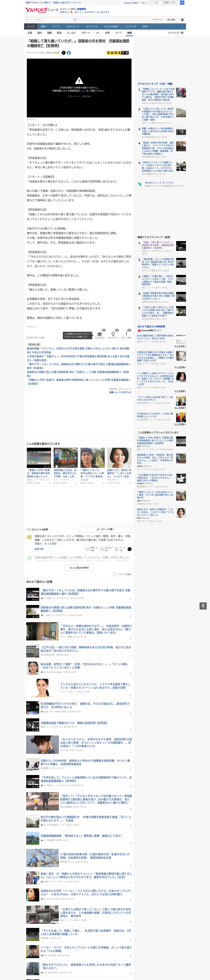Click もっと見る(69件) to load comments
The height and width of the screenshot is (980, 210).
point(79,568)
